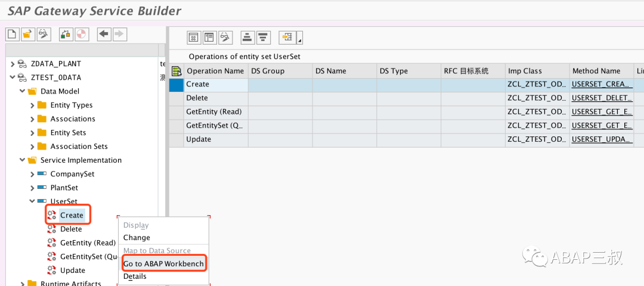Click the Entity Types folder icon
Screen dimensions: 644x286
[42, 105]
